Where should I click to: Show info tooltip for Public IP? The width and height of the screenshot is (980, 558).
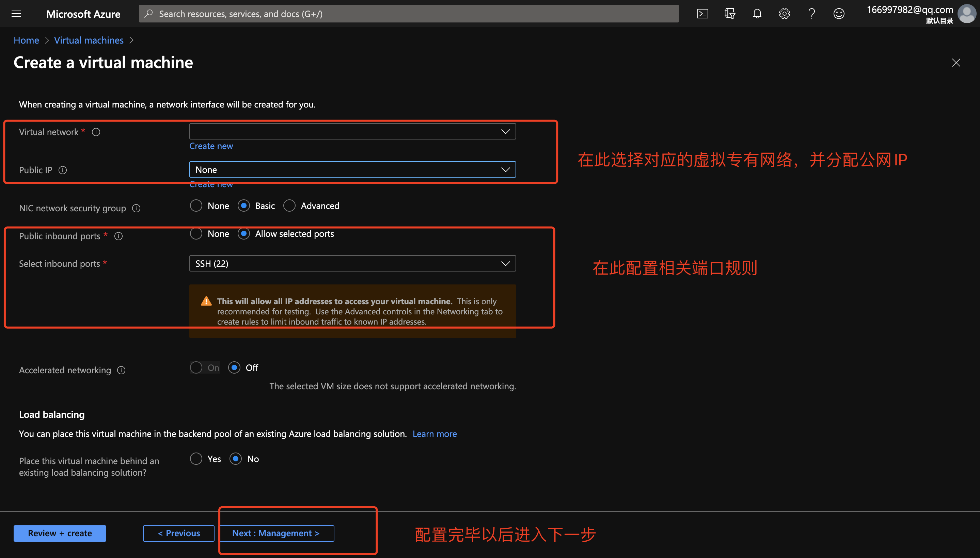tap(63, 170)
